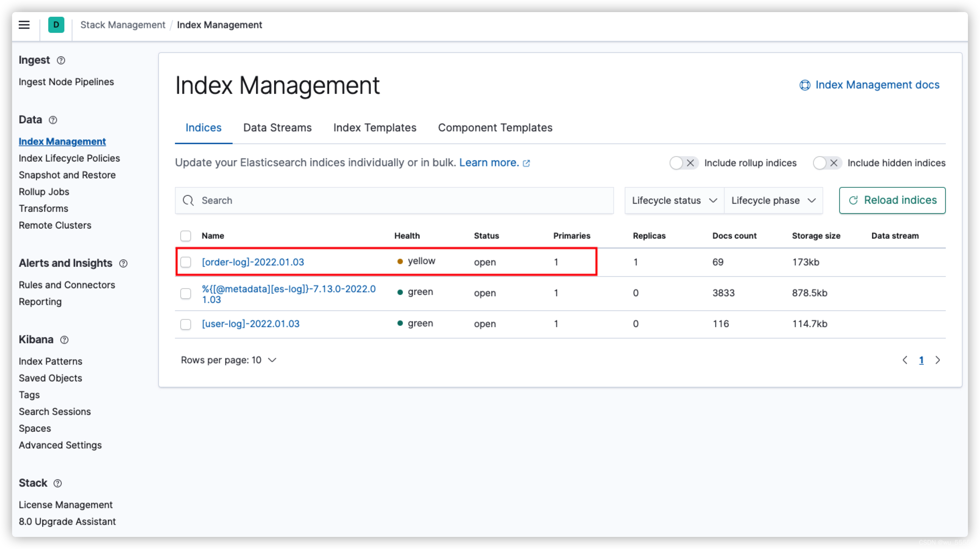Image resolution: width=980 pixels, height=549 pixels.
Task: Click the green D space avatar
Action: [56, 25]
